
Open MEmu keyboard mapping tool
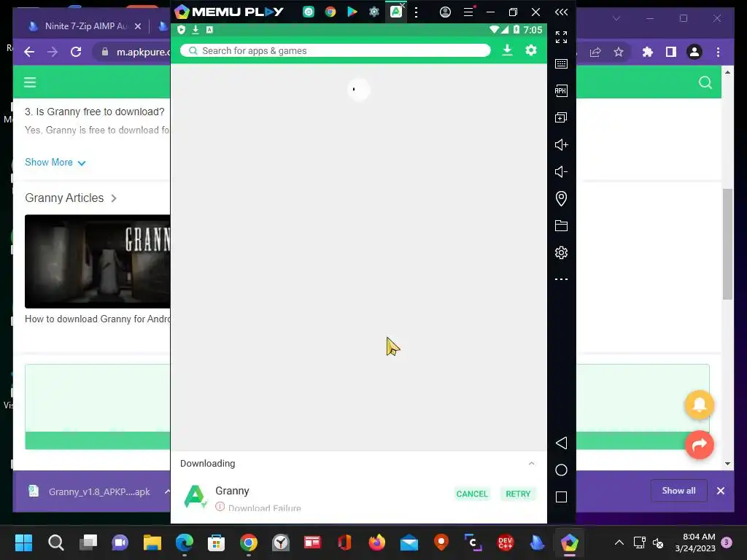point(561,64)
